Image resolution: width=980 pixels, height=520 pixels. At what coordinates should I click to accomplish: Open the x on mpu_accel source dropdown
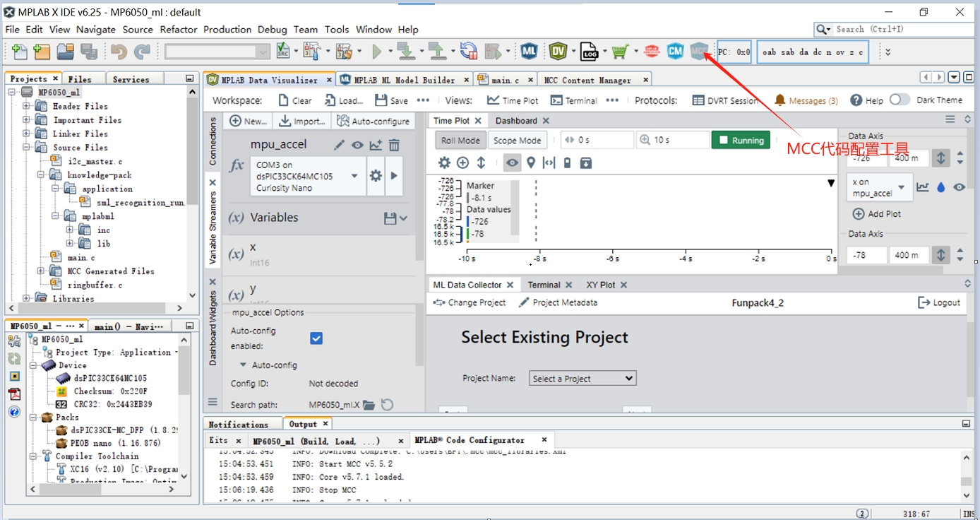[880, 187]
